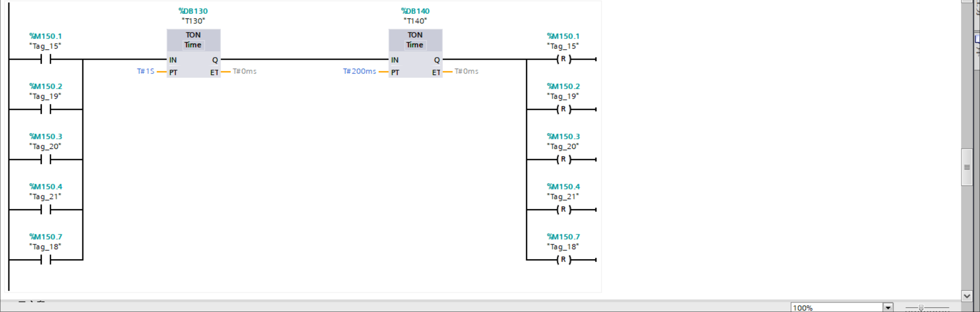Open the zoom level dropdown arrow
Screen dimensions: 980x312
coord(888,307)
